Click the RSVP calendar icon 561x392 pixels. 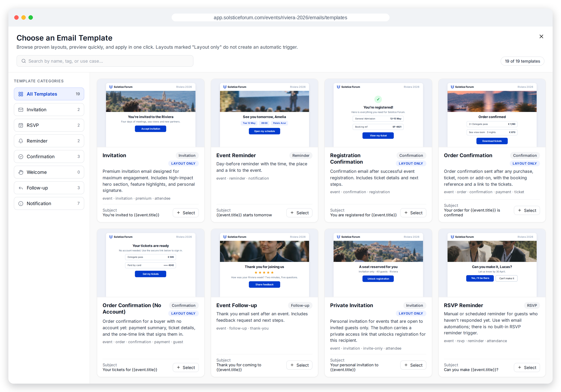pyautogui.click(x=21, y=125)
